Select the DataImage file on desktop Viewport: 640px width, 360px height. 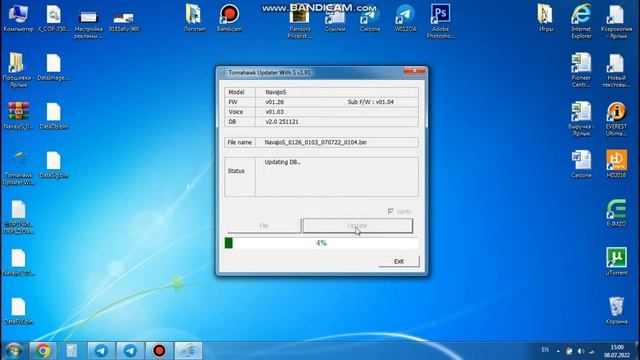53,67
